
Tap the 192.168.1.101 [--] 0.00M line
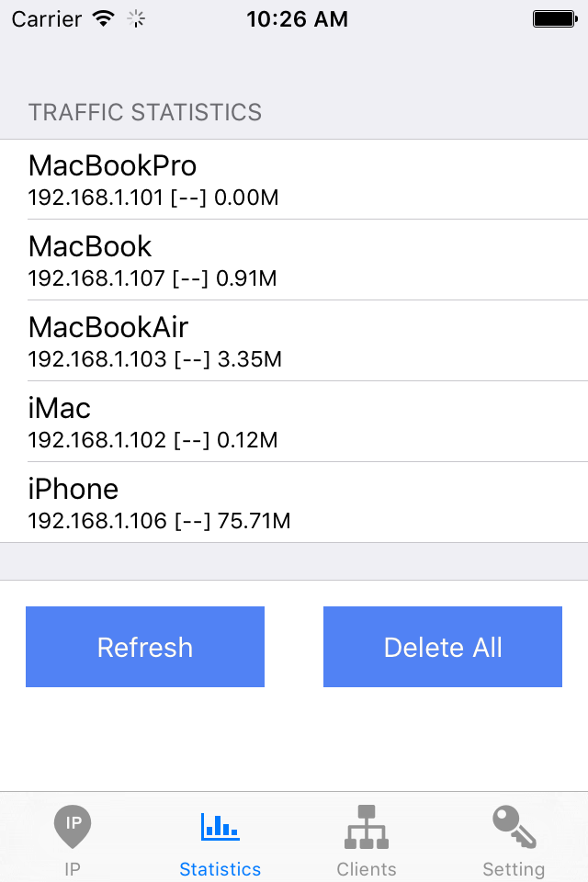153,198
